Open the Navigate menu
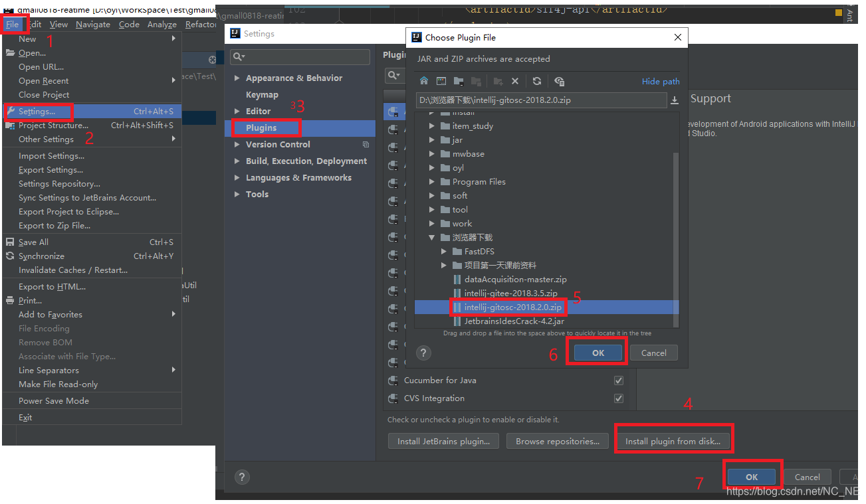 click(x=93, y=25)
